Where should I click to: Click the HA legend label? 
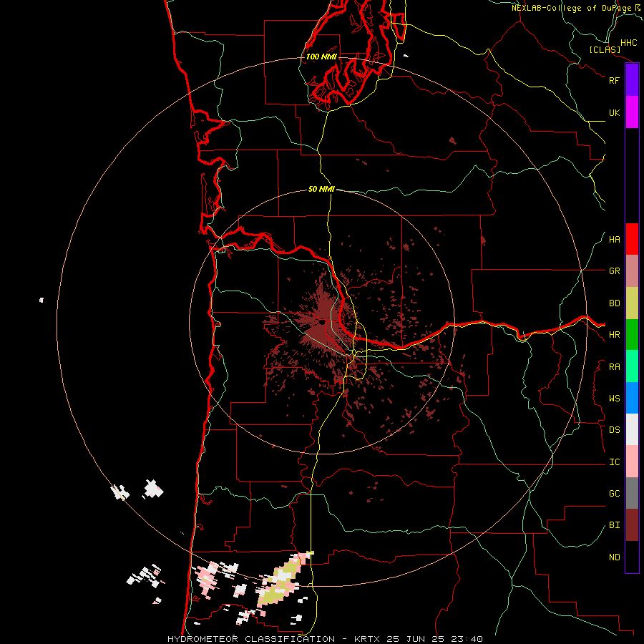(x=614, y=240)
